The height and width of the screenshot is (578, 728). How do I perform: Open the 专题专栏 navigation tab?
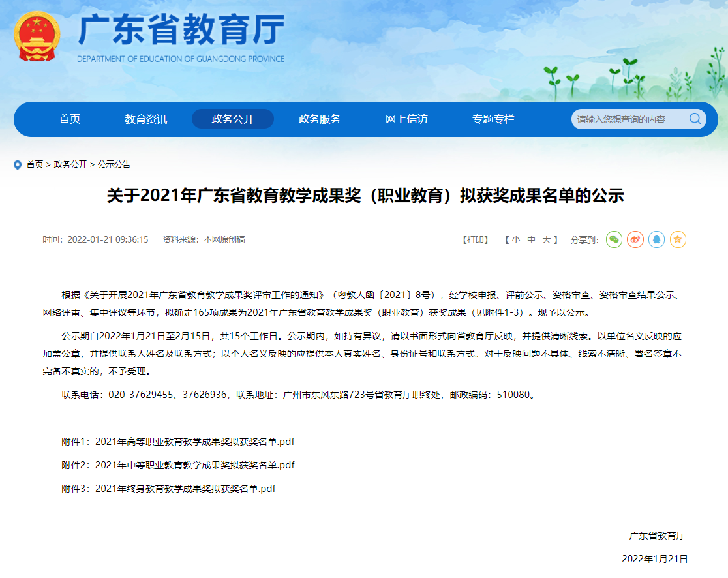click(x=493, y=119)
